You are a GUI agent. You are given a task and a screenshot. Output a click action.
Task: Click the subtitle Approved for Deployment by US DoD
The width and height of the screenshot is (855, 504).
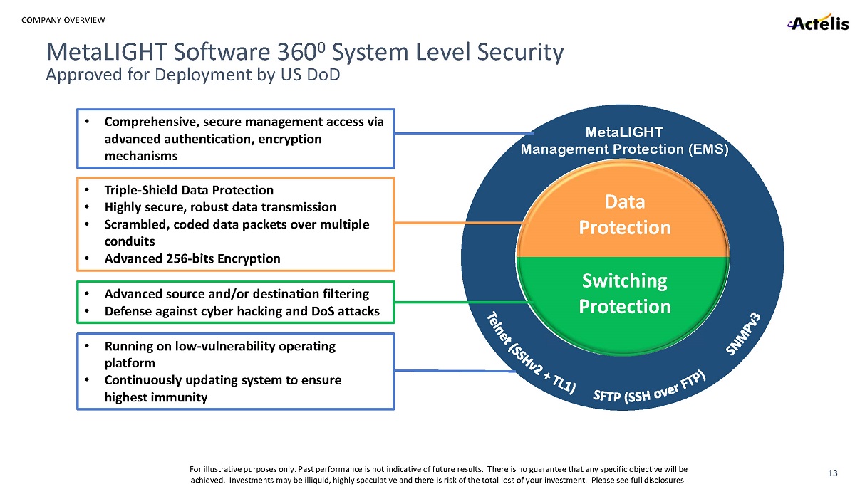point(192,75)
